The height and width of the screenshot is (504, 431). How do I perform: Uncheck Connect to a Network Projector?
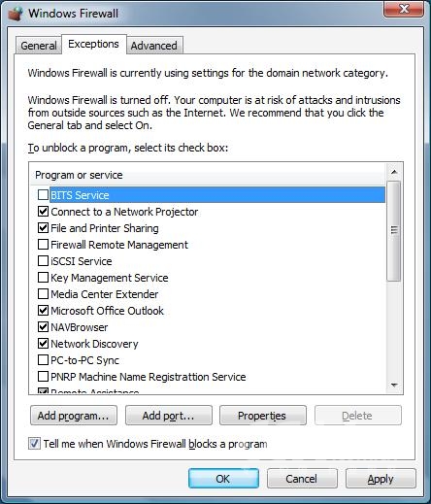pos(43,212)
